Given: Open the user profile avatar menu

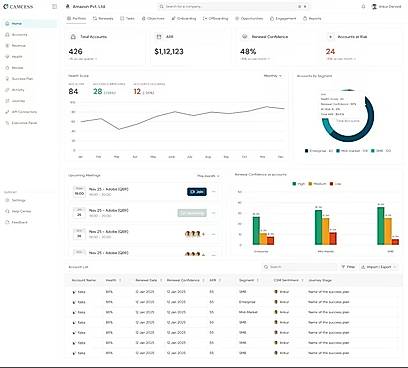Looking at the screenshot, I should click(374, 6).
